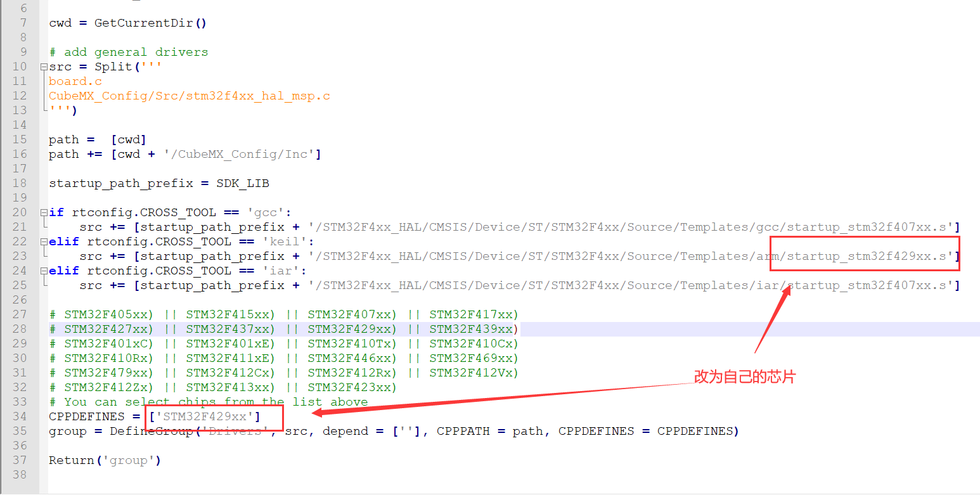Select line number 28 in the margin
Image resolution: width=980 pixels, height=495 pixels.
tap(20, 329)
